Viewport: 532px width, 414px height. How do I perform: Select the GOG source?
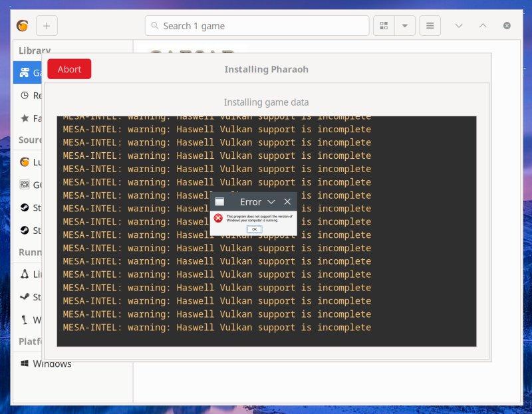coord(37,185)
